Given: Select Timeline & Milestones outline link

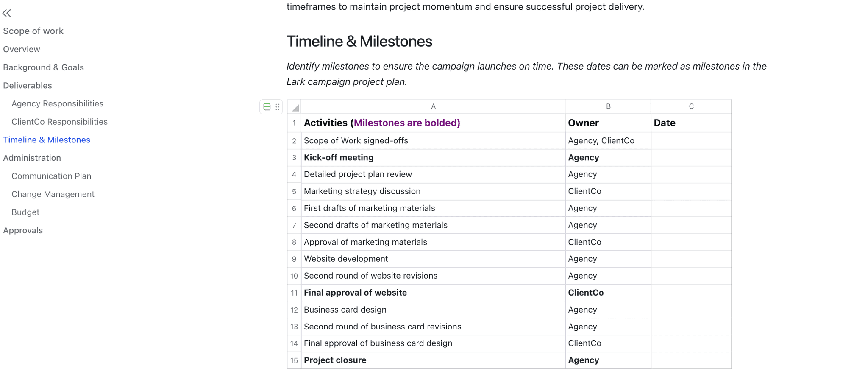Looking at the screenshot, I should pos(47,140).
